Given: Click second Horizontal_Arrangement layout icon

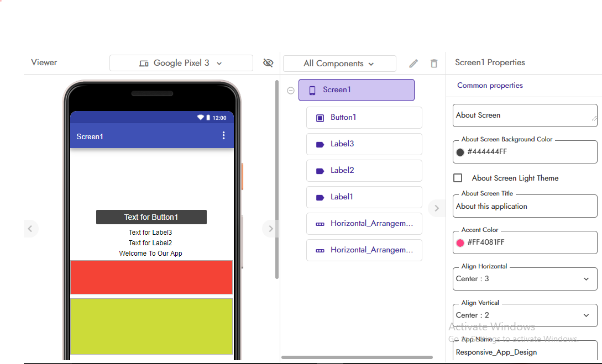Looking at the screenshot, I should 320,250.
